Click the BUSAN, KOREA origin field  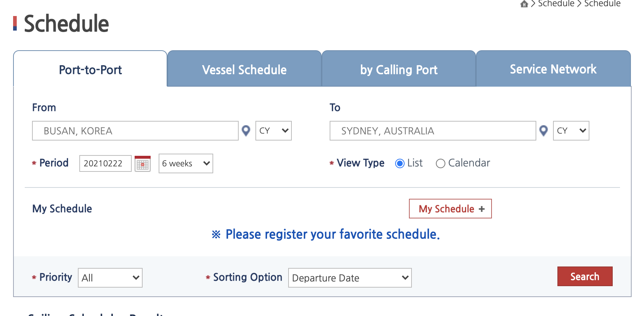(135, 131)
